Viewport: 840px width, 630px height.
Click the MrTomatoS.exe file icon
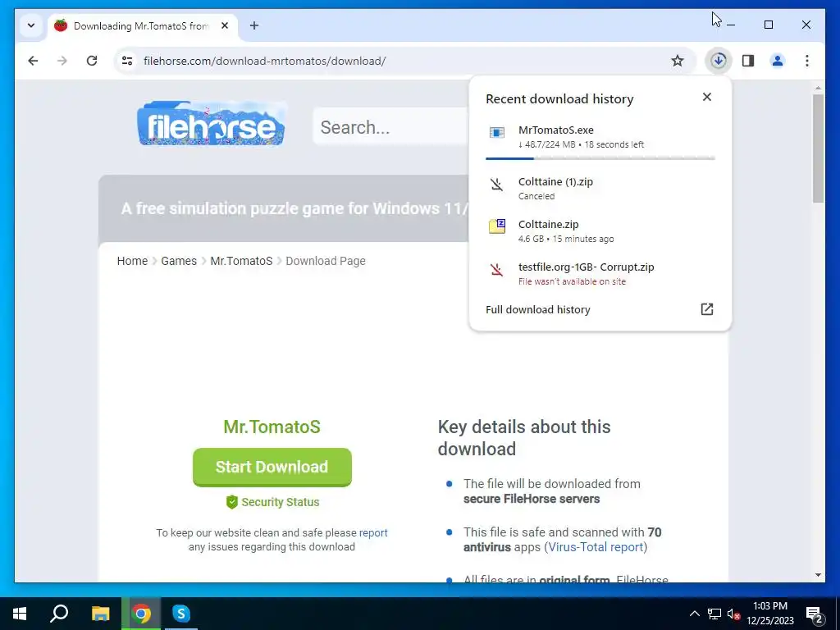(497, 132)
